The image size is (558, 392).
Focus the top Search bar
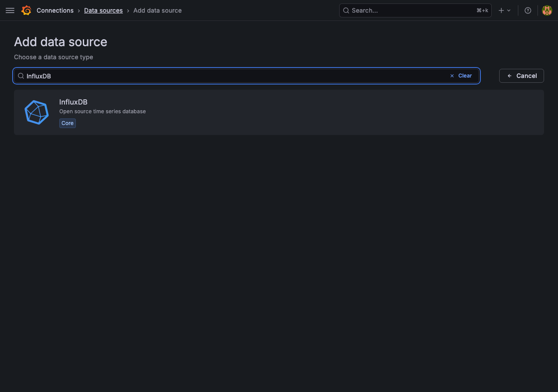click(415, 10)
